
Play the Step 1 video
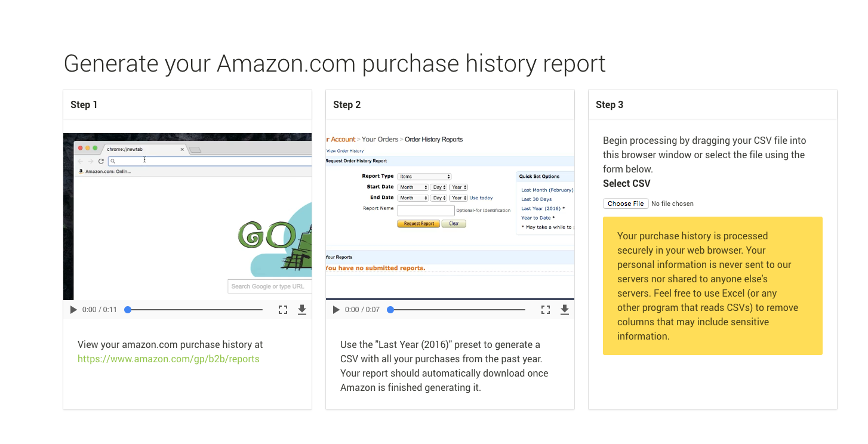pos(73,309)
